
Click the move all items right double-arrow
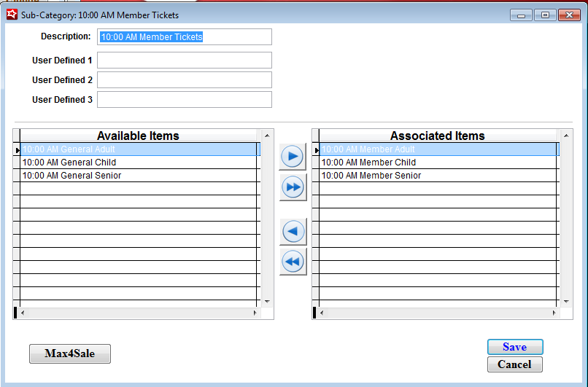tap(293, 187)
